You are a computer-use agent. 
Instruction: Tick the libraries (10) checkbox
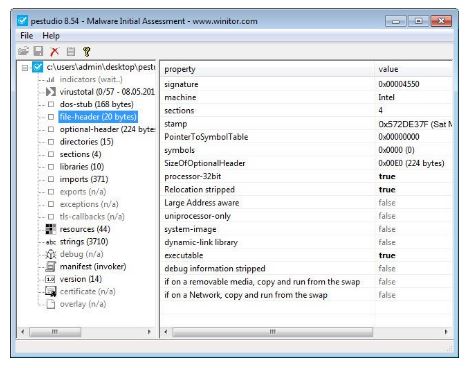coord(51,167)
